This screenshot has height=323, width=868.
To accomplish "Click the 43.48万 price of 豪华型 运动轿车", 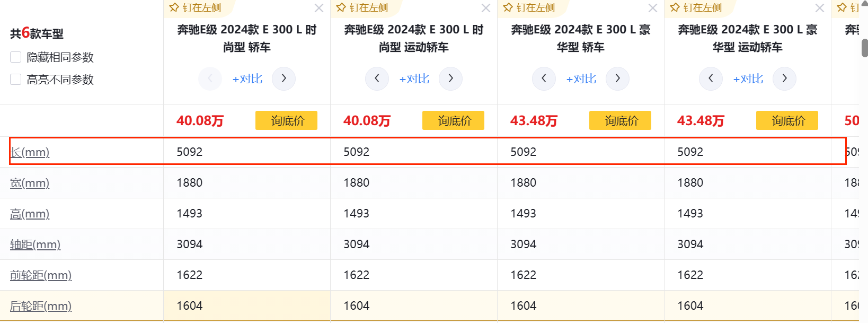I will point(701,121).
